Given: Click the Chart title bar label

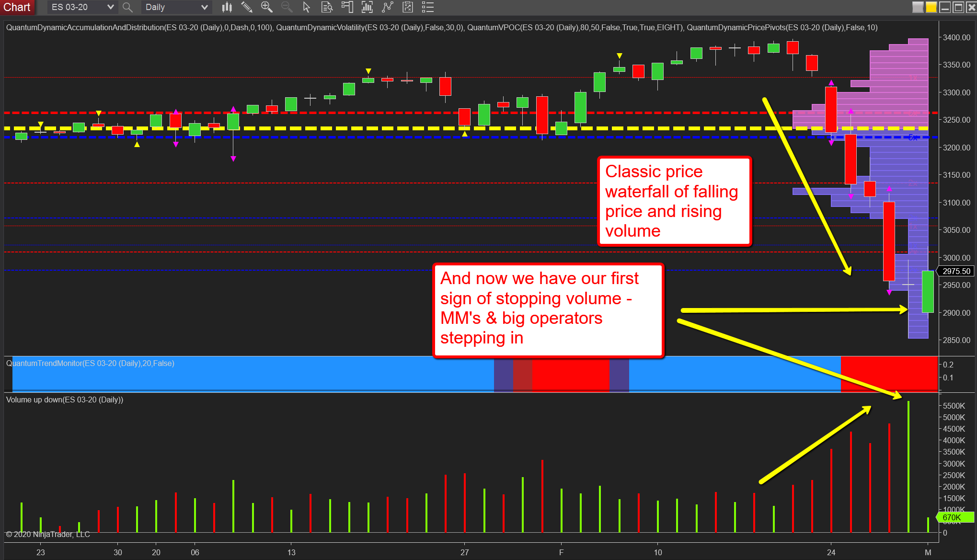Looking at the screenshot, I should pyautogui.click(x=18, y=7).
